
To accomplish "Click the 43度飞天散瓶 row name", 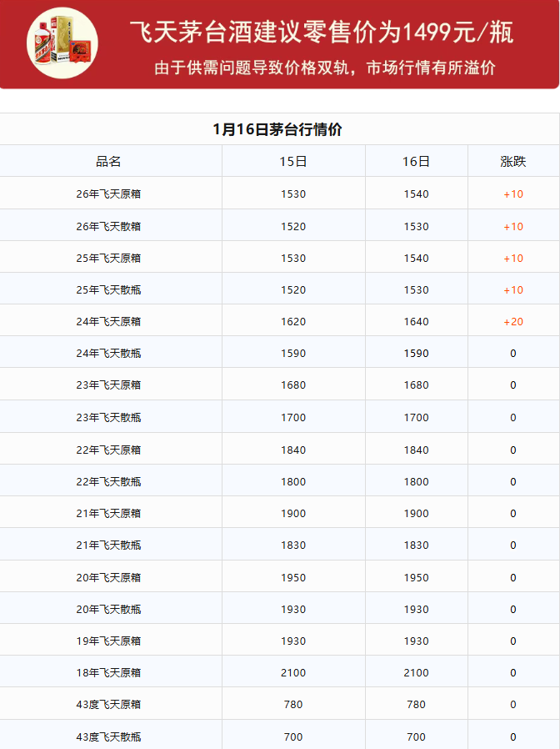I will tap(108, 736).
